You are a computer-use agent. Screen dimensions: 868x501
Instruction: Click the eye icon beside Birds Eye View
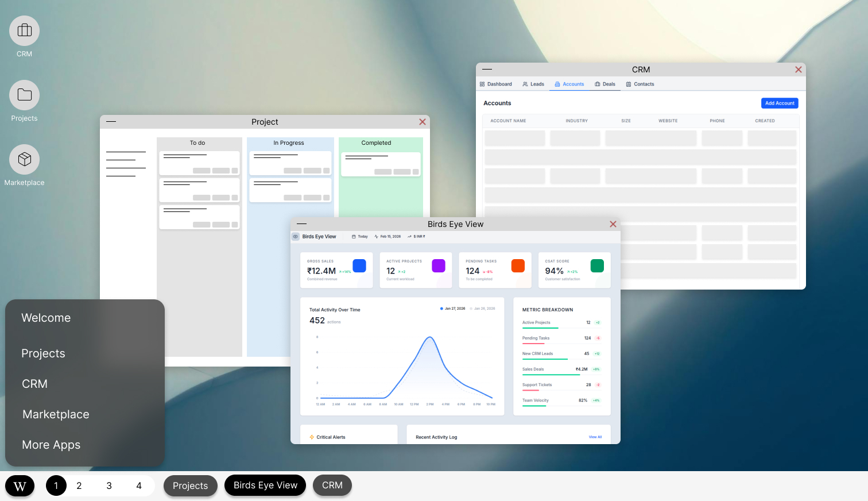coord(296,237)
